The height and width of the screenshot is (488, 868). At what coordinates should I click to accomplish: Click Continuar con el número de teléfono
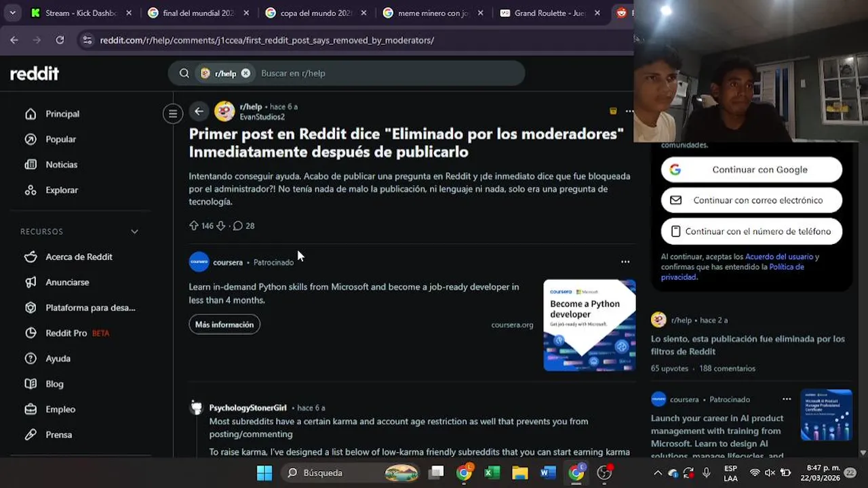click(751, 231)
